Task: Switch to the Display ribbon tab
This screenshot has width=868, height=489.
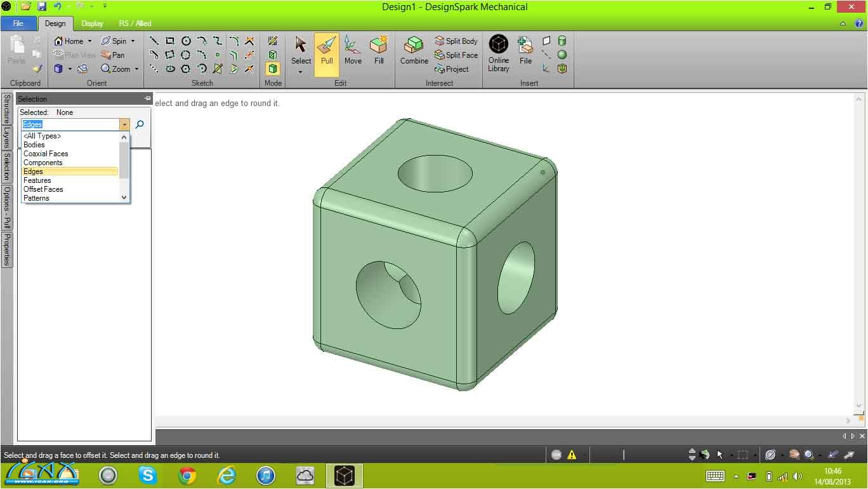Action: tap(92, 23)
